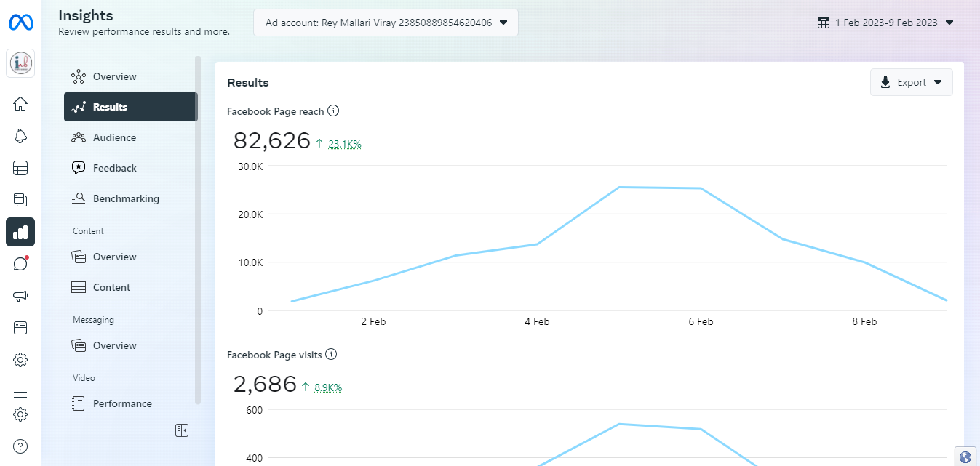Open the date range picker
This screenshot has width=980, height=466.
coord(885,23)
